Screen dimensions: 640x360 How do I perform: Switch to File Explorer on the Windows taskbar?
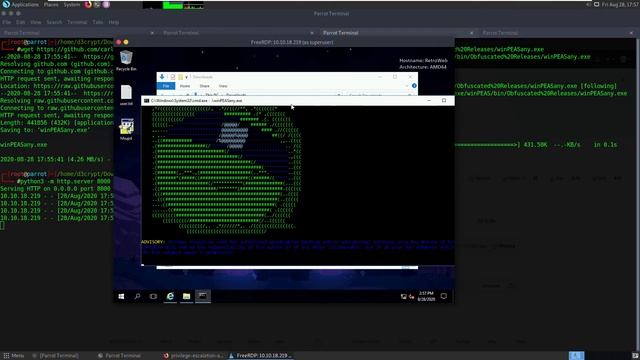pos(187,296)
